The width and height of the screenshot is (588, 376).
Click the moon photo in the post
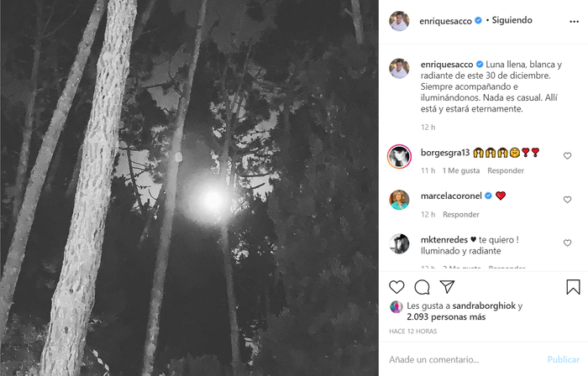tap(188, 188)
